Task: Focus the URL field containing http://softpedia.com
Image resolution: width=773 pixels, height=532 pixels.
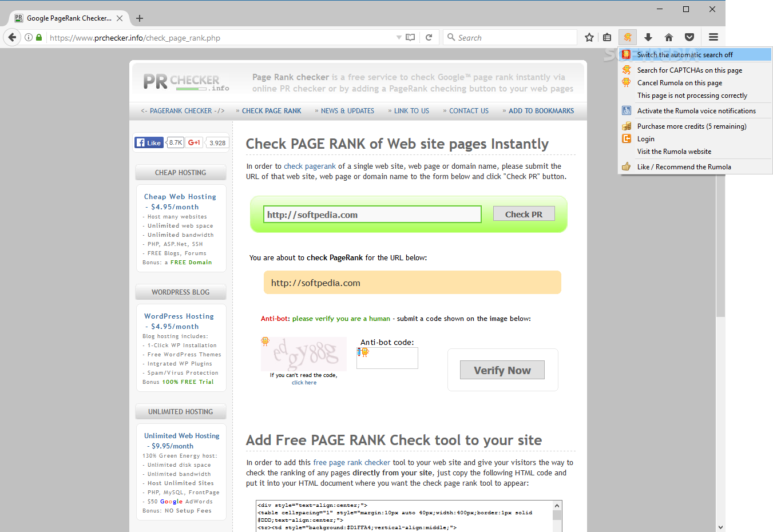Action: 372,215
